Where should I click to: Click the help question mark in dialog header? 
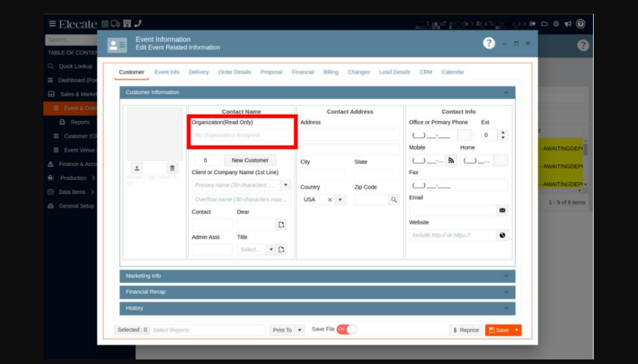[489, 43]
